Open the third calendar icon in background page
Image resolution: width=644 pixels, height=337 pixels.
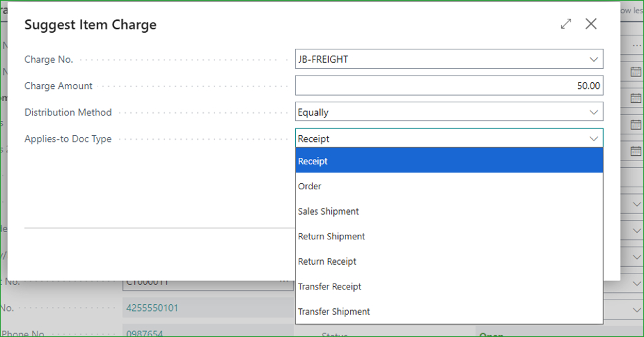point(636,124)
